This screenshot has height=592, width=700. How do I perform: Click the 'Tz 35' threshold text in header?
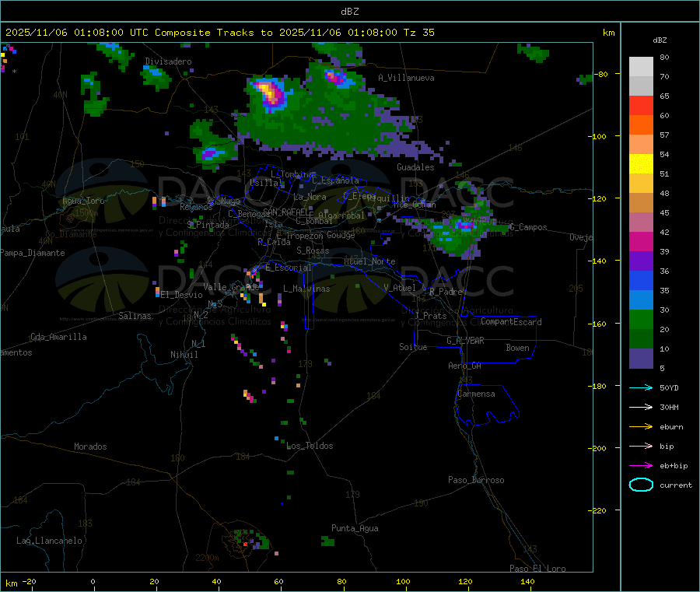pyautogui.click(x=418, y=33)
